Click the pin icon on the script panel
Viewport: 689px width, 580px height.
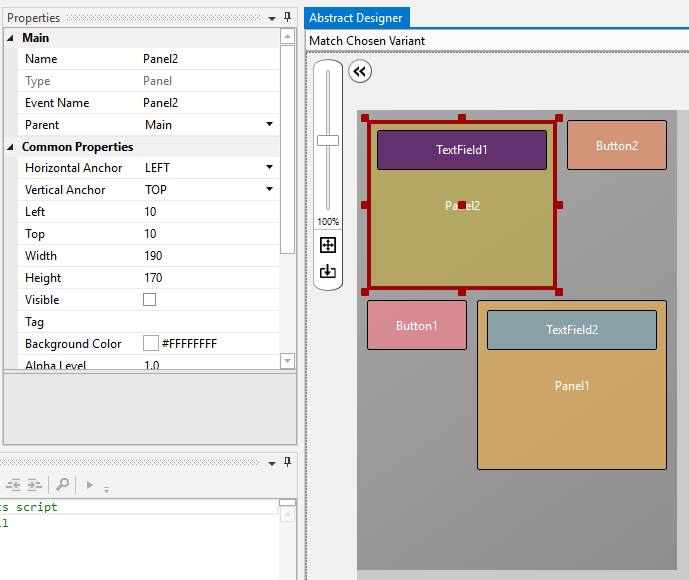[x=288, y=462]
